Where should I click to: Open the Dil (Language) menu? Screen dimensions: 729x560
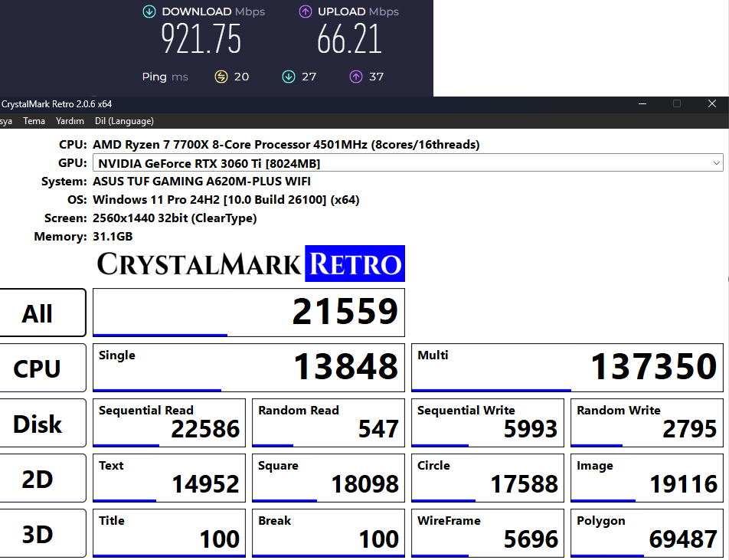point(124,121)
